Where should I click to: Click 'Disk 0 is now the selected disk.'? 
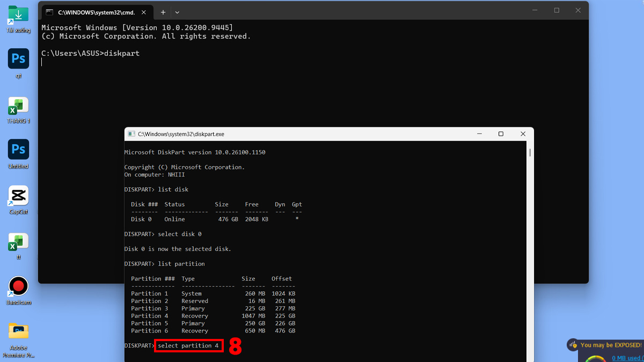[178, 249]
